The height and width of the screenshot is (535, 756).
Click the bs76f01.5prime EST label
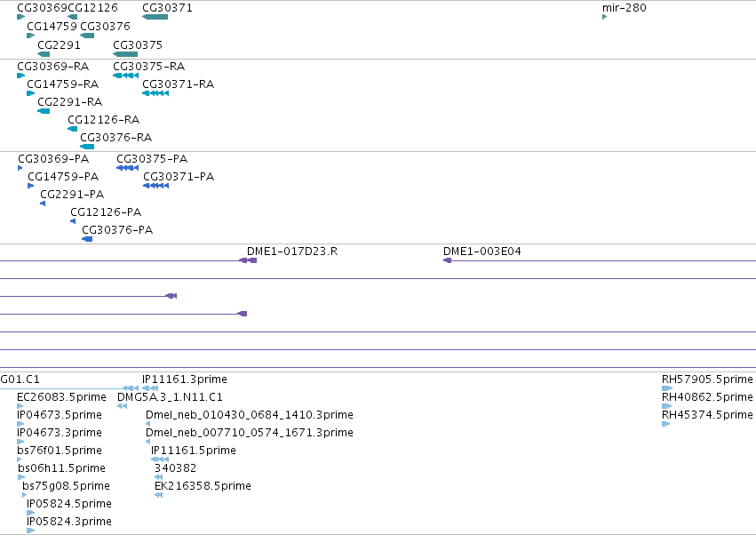point(60,451)
